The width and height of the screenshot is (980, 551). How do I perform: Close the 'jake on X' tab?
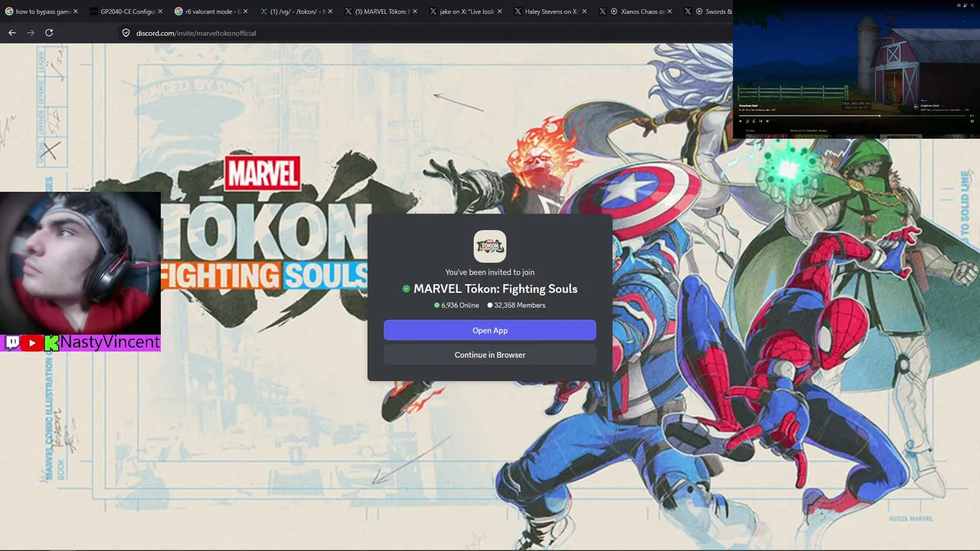point(500,11)
